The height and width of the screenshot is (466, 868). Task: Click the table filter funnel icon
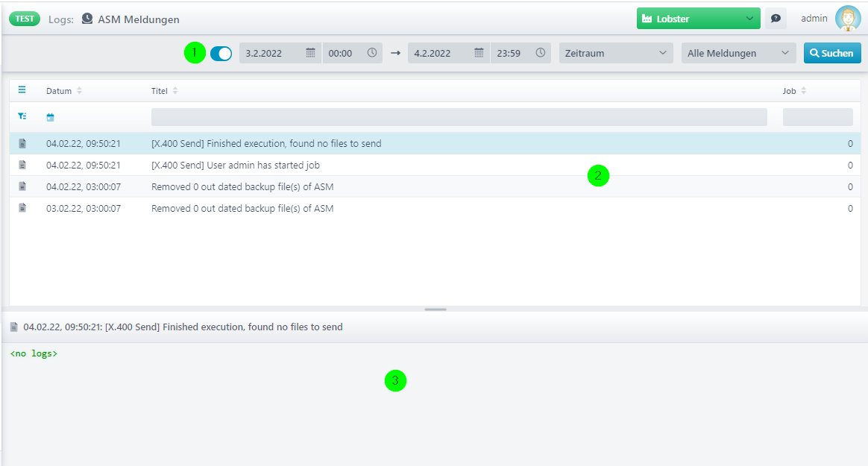22,116
